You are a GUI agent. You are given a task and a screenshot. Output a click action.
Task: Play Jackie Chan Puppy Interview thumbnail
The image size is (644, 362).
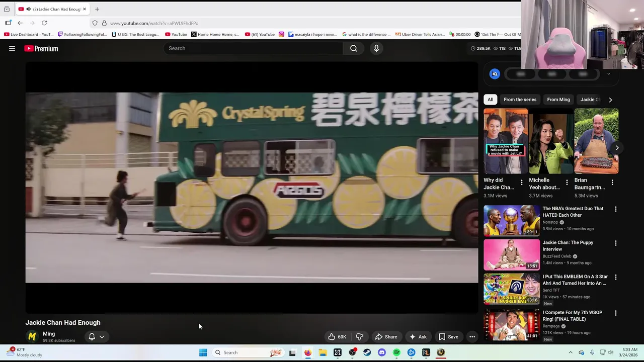pyautogui.click(x=512, y=254)
